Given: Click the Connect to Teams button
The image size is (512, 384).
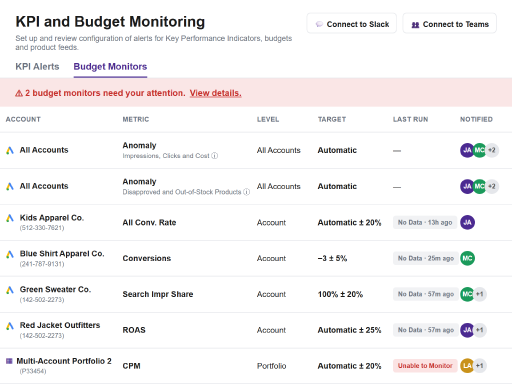Looking at the screenshot, I should pos(450,23).
